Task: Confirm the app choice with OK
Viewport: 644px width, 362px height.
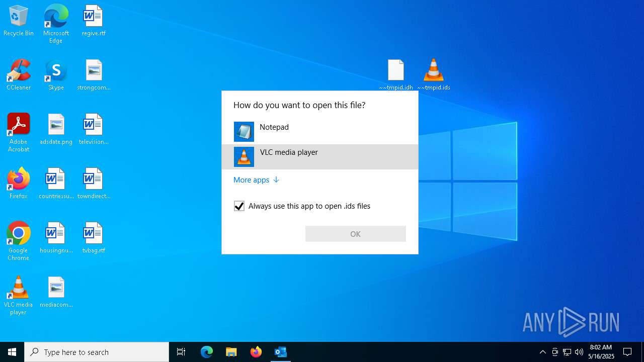Action: [x=356, y=234]
